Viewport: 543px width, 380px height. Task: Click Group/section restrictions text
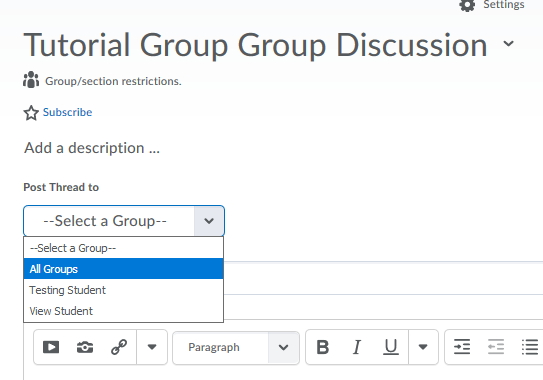tap(113, 81)
